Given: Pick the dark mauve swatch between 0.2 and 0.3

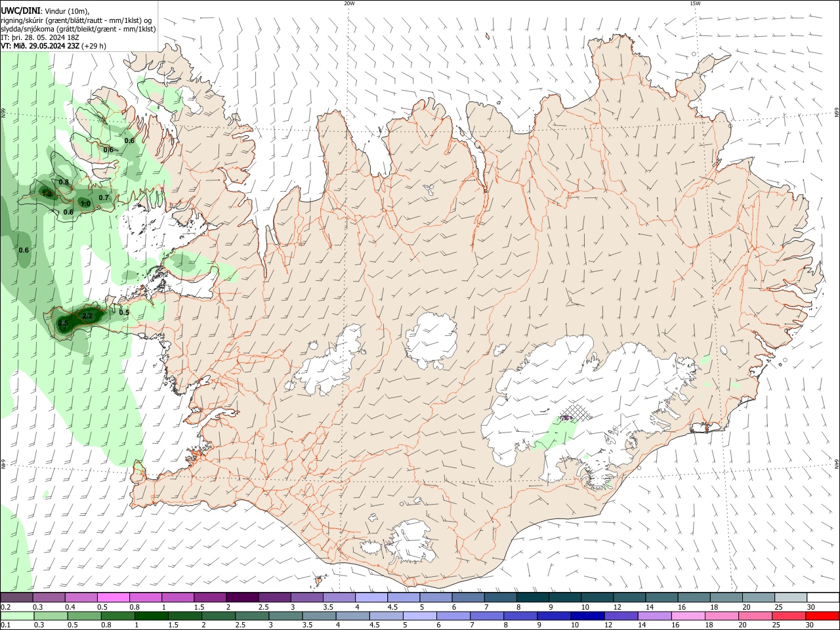Looking at the screenshot, I should 16,598.
